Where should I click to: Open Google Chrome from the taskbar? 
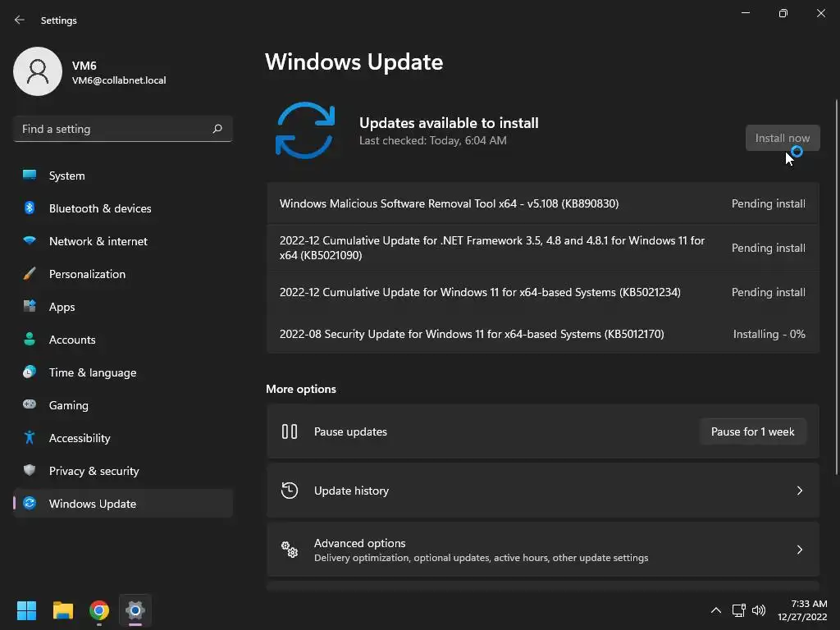tap(99, 610)
